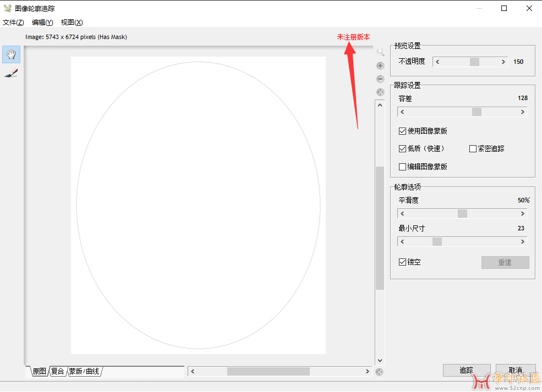Switch to the 蒙版/曲线 tab
Viewport: 542px width, 392px height.
(x=84, y=372)
